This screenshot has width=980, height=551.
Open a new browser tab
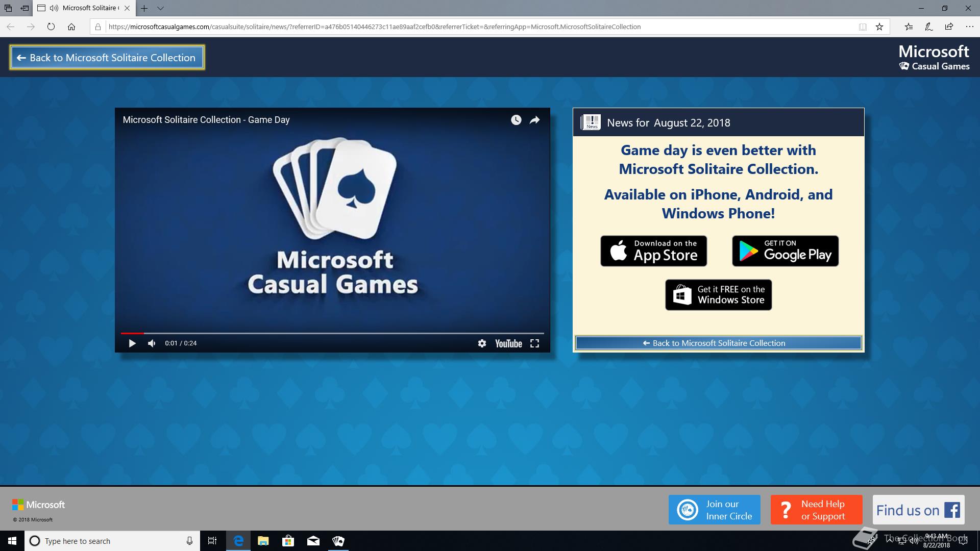tap(144, 8)
